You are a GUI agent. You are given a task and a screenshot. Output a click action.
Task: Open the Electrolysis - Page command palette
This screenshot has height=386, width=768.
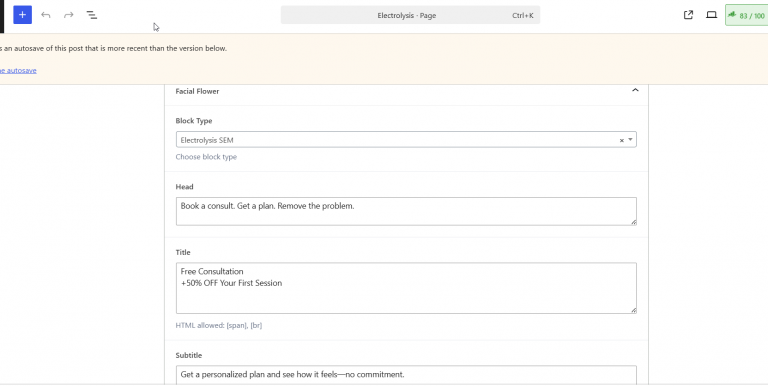pos(410,15)
